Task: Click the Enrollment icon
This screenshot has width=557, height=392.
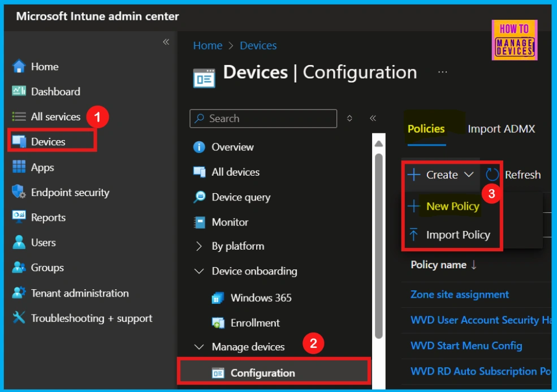Action: [218, 323]
